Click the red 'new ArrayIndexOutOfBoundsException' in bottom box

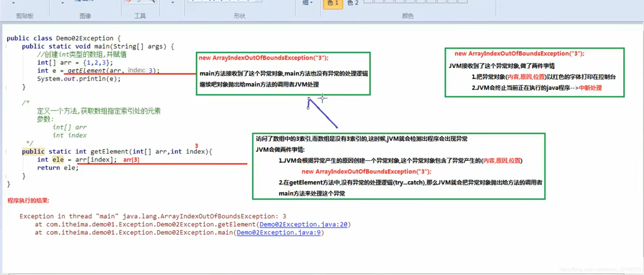click(367, 171)
